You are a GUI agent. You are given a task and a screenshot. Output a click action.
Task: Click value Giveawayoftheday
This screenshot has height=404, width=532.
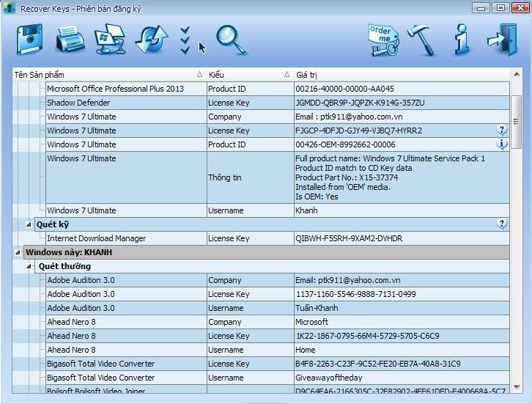click(x=329, y=378)
